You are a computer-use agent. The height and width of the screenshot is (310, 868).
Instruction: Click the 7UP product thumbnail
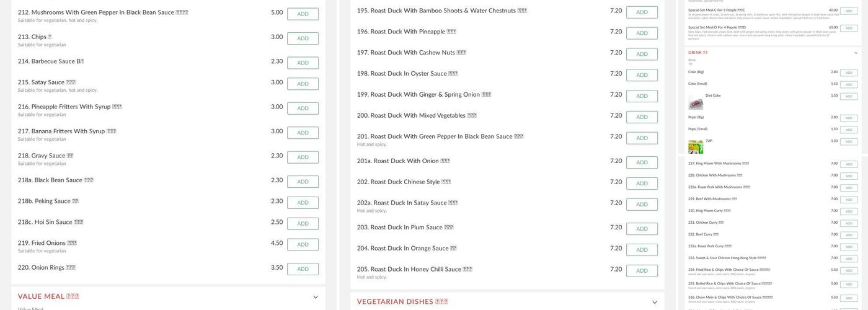click(696, 147)
